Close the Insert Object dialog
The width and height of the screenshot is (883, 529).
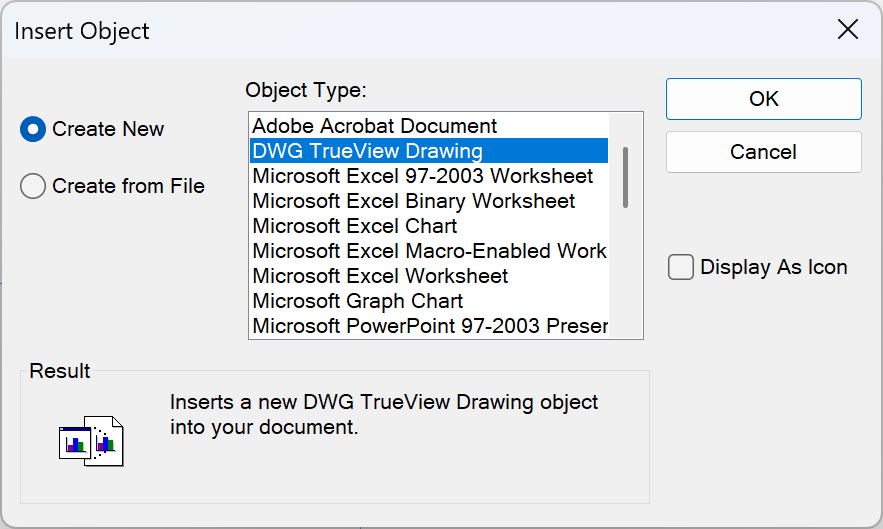click(848, 29)
